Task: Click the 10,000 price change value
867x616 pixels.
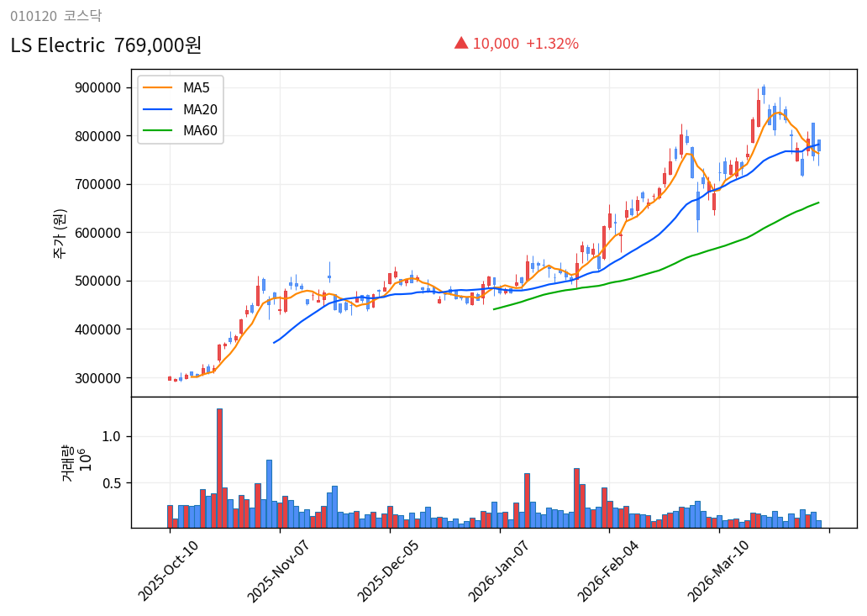Action: click(x=496, y=44)
